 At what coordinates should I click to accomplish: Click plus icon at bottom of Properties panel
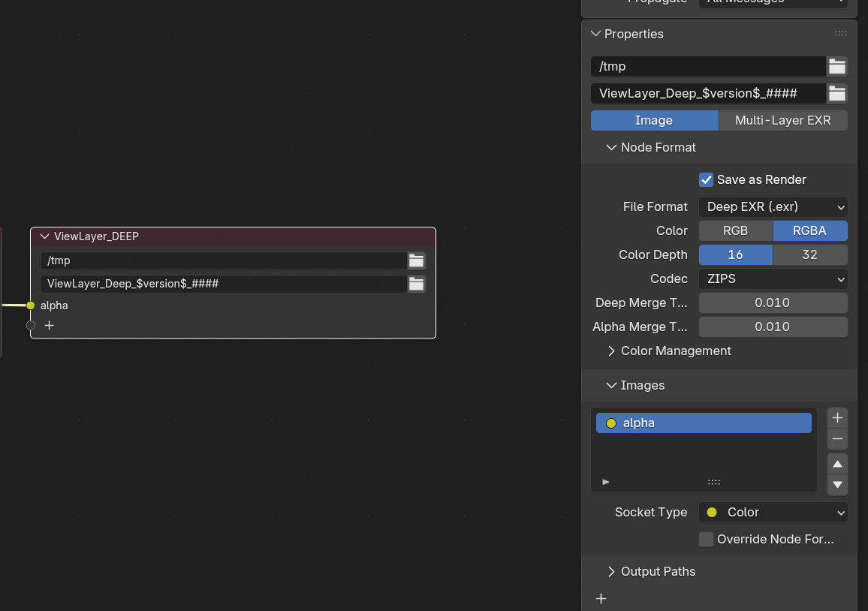601,598
